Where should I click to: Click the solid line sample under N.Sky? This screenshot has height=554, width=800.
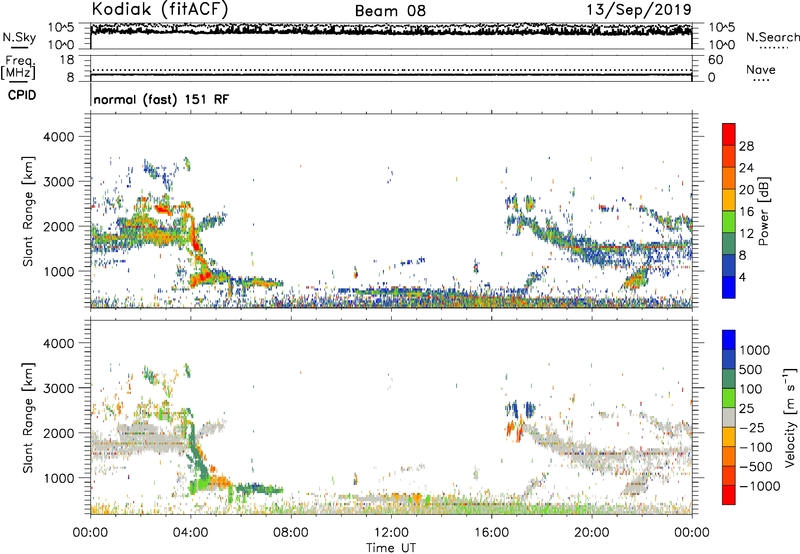(x=19, y=47)
